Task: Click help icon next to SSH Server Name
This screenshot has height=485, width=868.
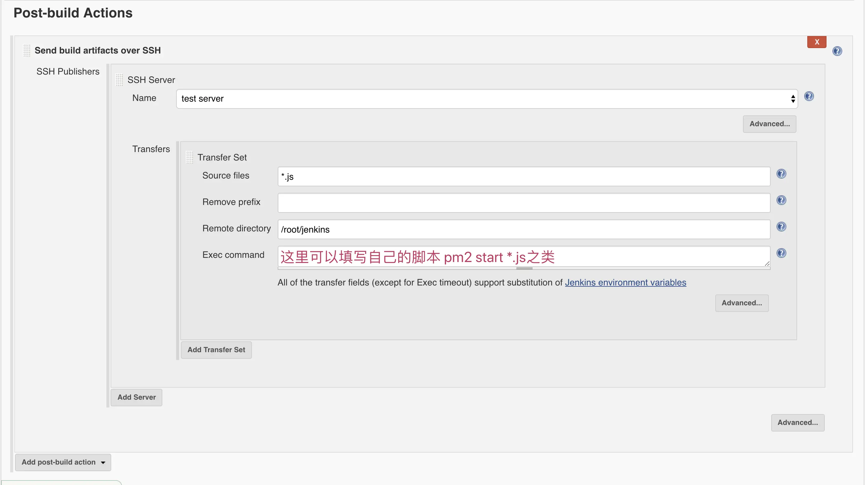Action: pyautogui.click(x=809, y=96)
